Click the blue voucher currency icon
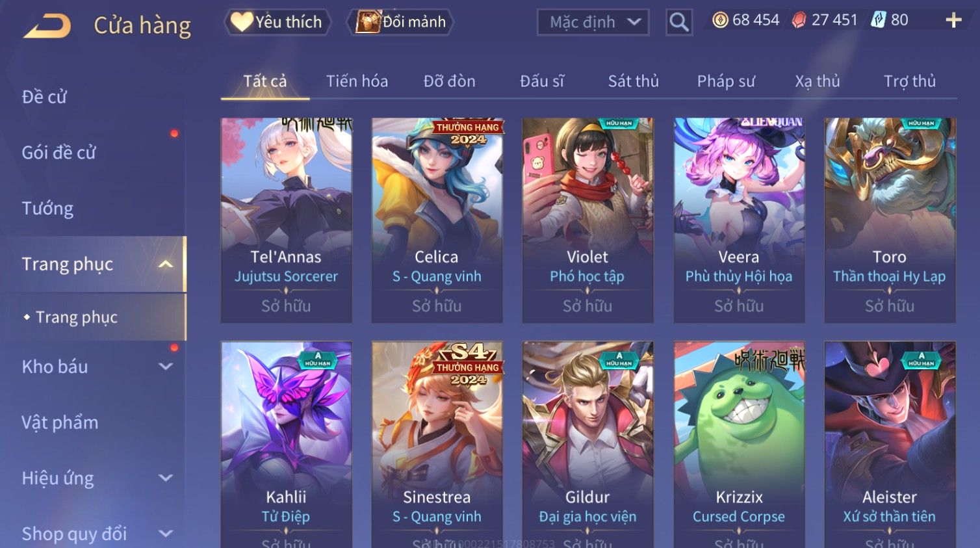Screen dimensions: 980x548 tap(879, 20)
